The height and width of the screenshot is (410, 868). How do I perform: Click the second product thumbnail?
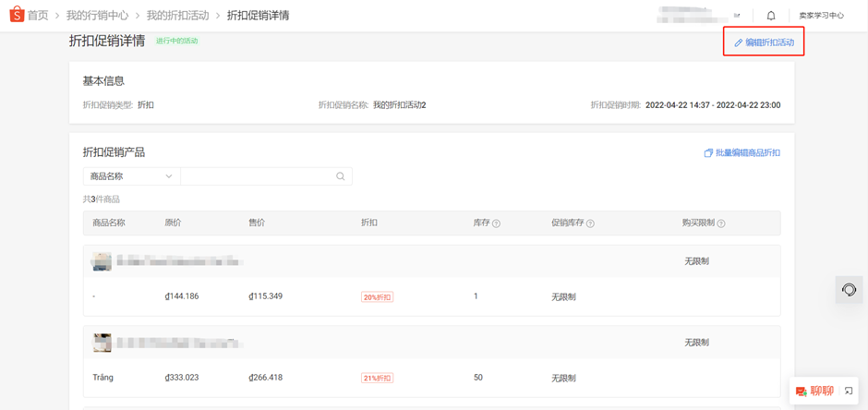click(102, 343)
